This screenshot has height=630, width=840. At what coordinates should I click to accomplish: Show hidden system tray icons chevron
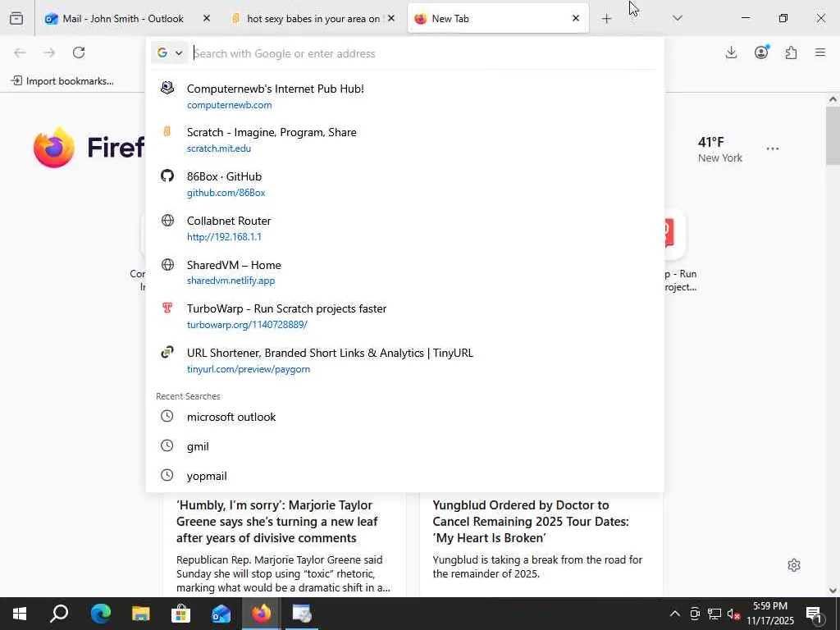point(675,614)
